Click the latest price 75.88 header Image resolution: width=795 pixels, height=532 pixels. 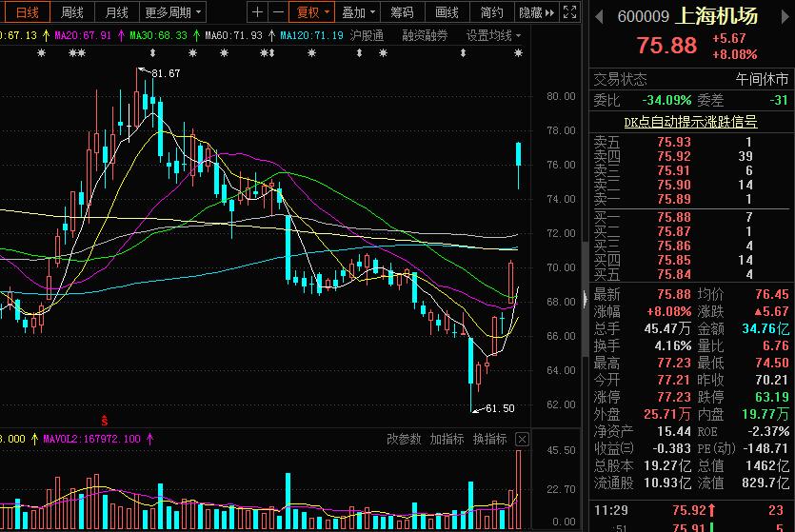pos(666,45)
